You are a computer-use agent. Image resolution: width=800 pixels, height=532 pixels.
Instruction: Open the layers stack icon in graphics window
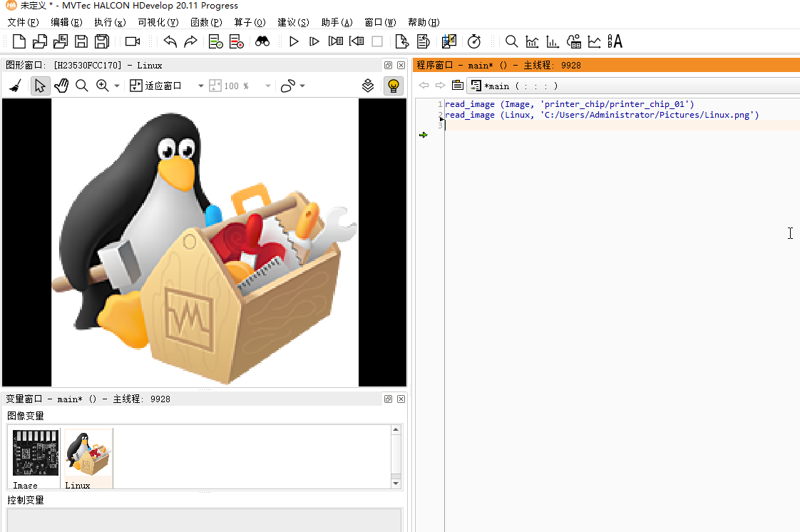tap(368, 86)
